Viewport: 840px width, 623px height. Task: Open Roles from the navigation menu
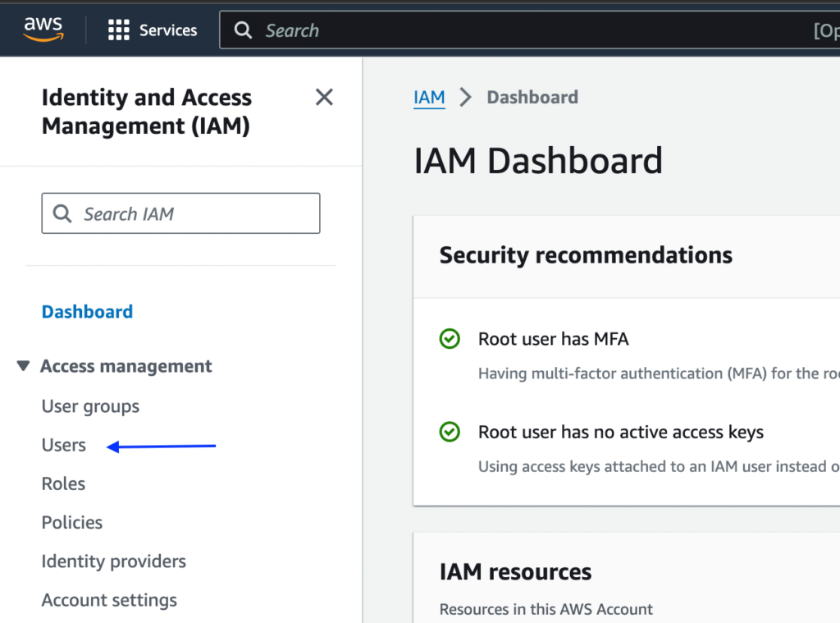63,483
